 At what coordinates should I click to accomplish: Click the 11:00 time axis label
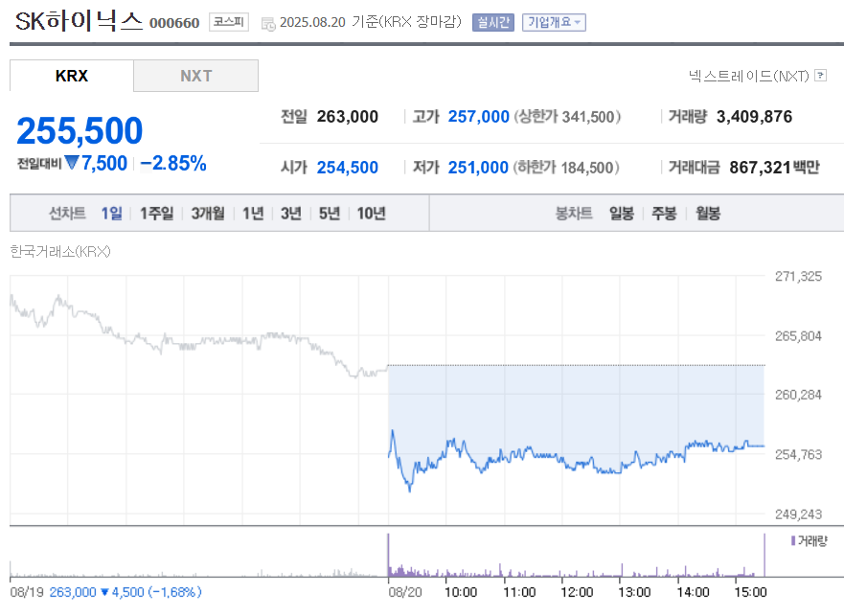point(519,592)
